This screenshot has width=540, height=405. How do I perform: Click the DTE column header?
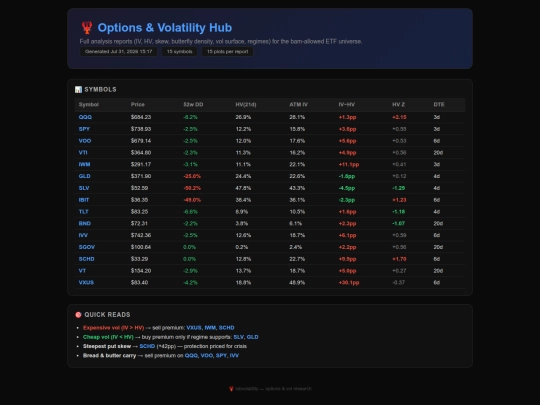pos(439,105)
